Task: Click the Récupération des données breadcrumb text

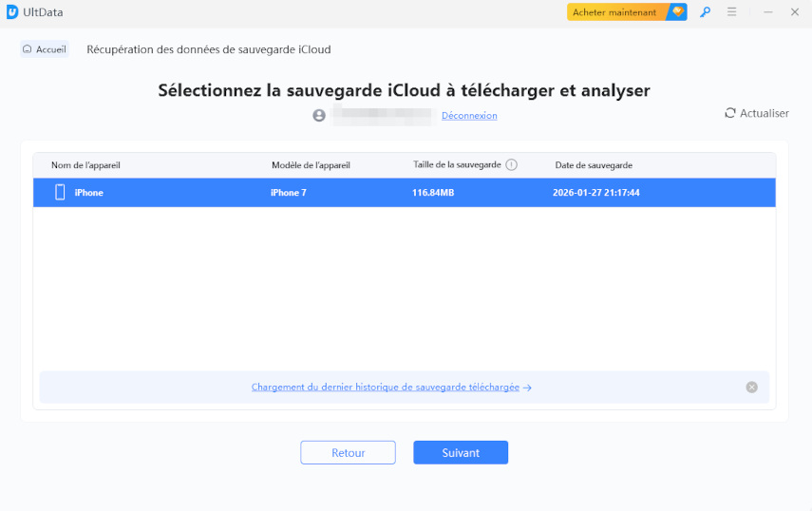Action: point(209,49)
